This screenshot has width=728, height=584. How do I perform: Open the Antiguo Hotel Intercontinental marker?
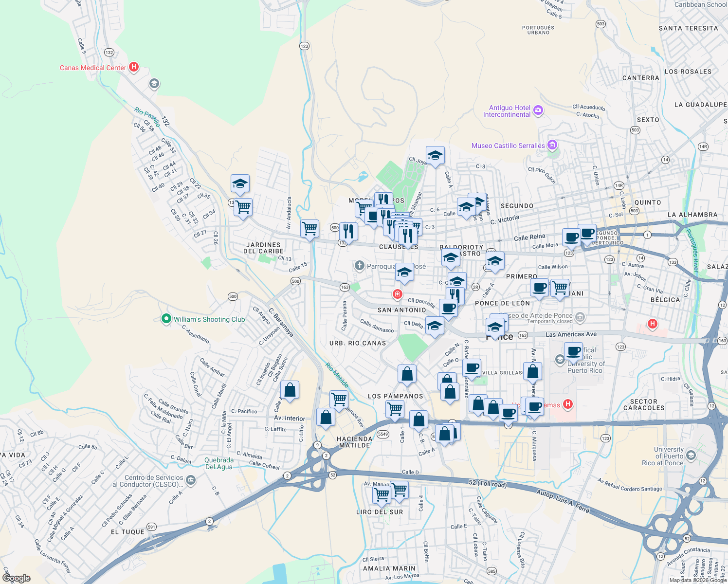tap(538, 110)
